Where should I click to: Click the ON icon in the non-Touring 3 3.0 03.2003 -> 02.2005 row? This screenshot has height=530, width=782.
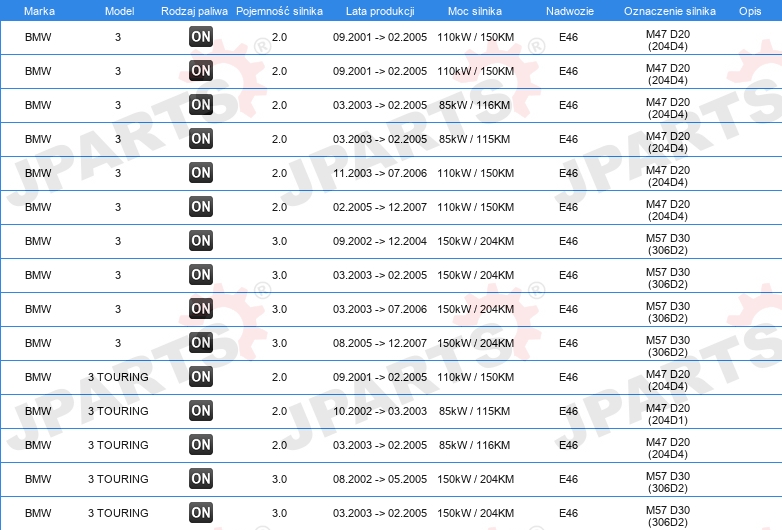point(201,275)
